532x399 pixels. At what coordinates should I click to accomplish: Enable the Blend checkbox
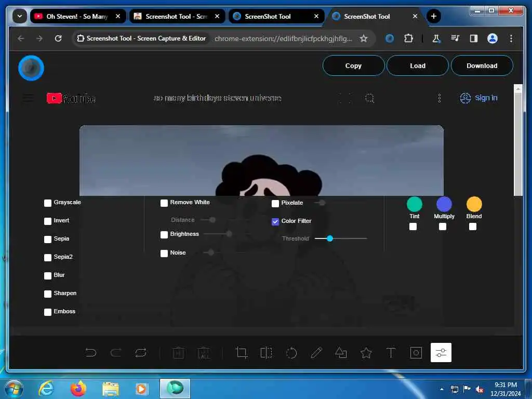point(473,227)
